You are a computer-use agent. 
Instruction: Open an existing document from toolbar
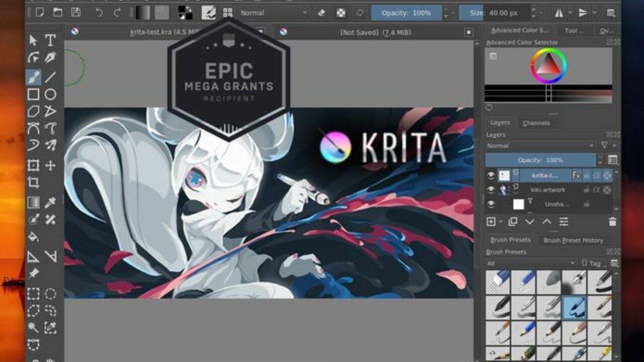(x=58, y=13)
